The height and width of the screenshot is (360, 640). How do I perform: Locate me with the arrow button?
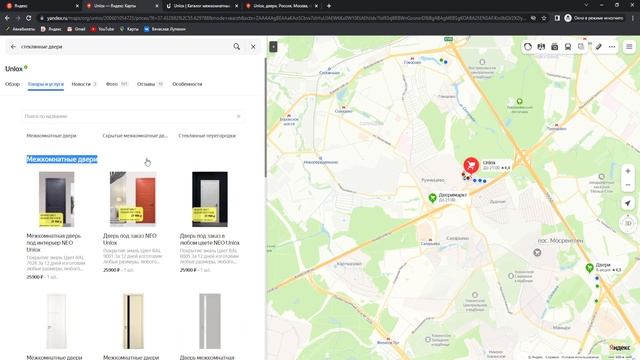click(x=628, y=203)
